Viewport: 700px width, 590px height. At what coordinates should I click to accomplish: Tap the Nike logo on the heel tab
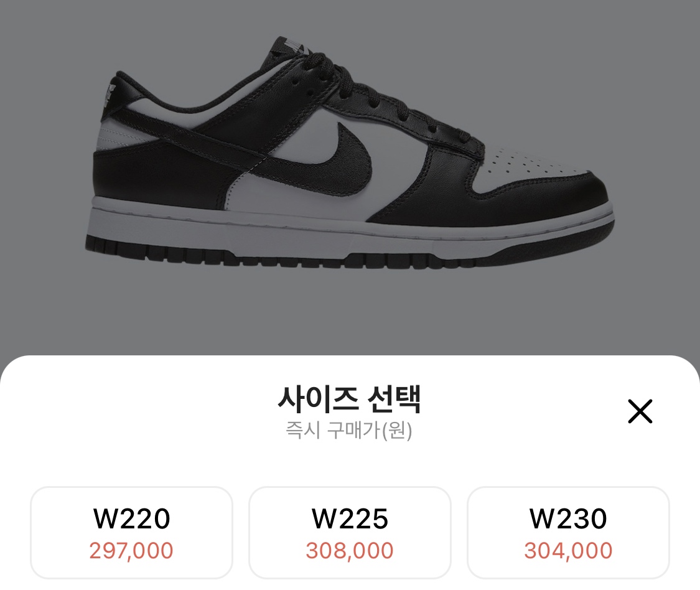[x=110, y=94]
